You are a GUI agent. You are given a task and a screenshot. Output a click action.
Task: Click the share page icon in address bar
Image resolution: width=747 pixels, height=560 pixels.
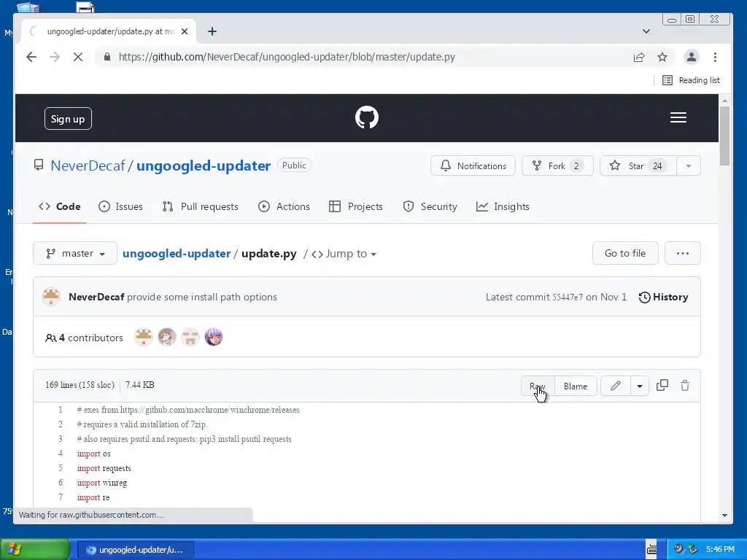[x=639, y=57]
